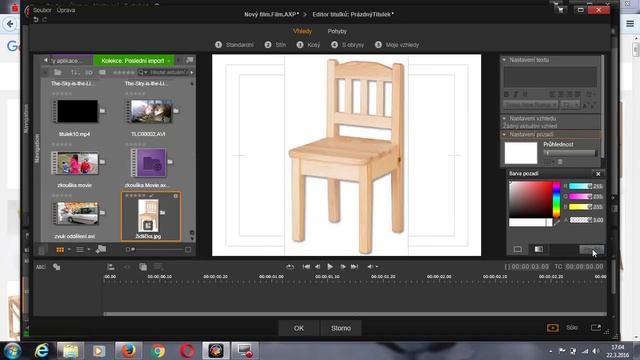
Task: Click the tags icon in library footer
Action: pos(101,249)
